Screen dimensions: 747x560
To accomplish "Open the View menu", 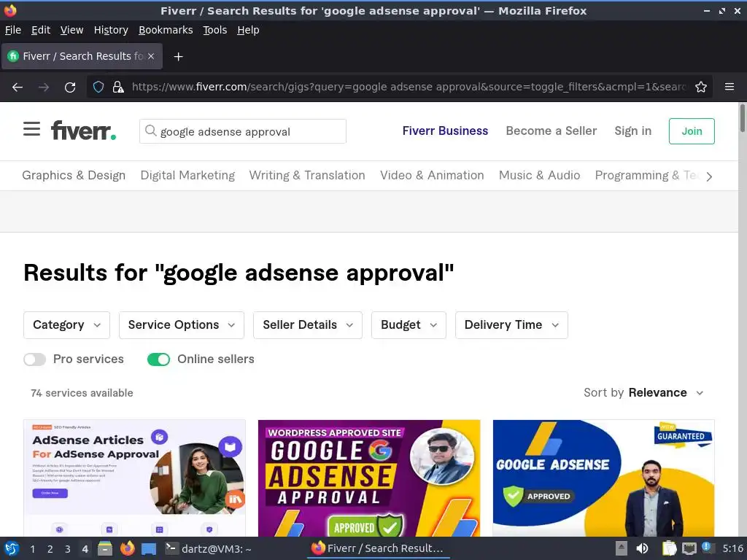I will point(72,30).
